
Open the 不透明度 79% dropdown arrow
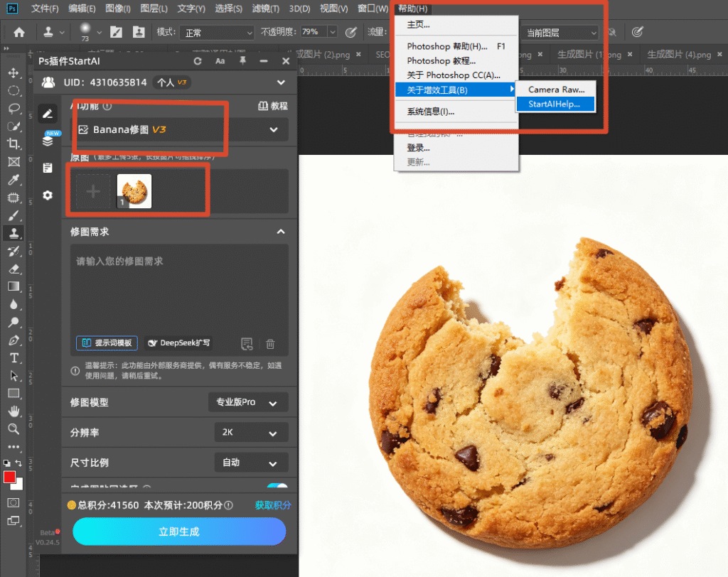333,32
